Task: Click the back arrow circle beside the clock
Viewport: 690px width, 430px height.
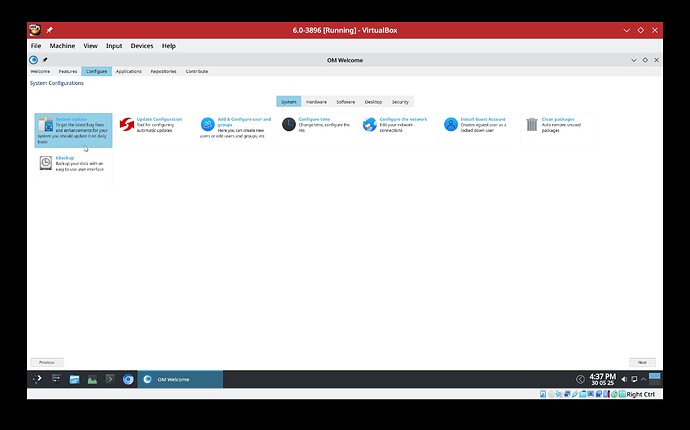Action: pyautogui.click(x=580, y=379)
